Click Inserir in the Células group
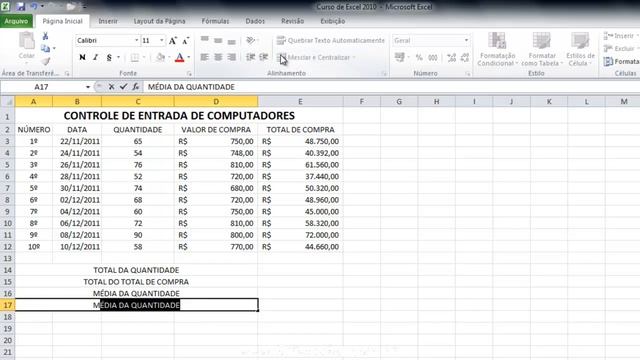640x360 pixels. (x=620, y=36)
